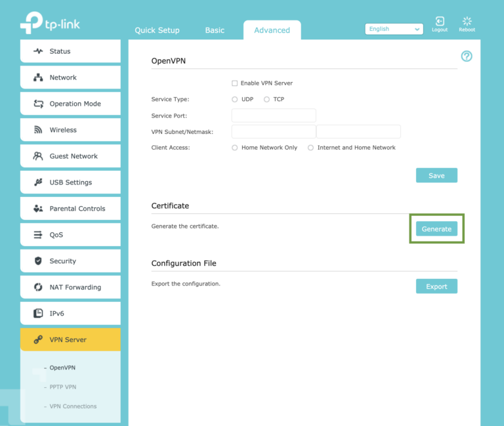Click the Security shield icon
This screenshot has height=426, width=504.
pos(37,261)
